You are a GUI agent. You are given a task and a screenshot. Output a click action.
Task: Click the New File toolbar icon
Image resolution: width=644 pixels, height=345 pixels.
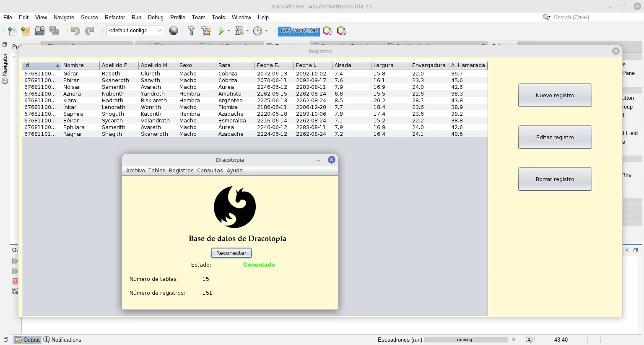tap(12, 31)
